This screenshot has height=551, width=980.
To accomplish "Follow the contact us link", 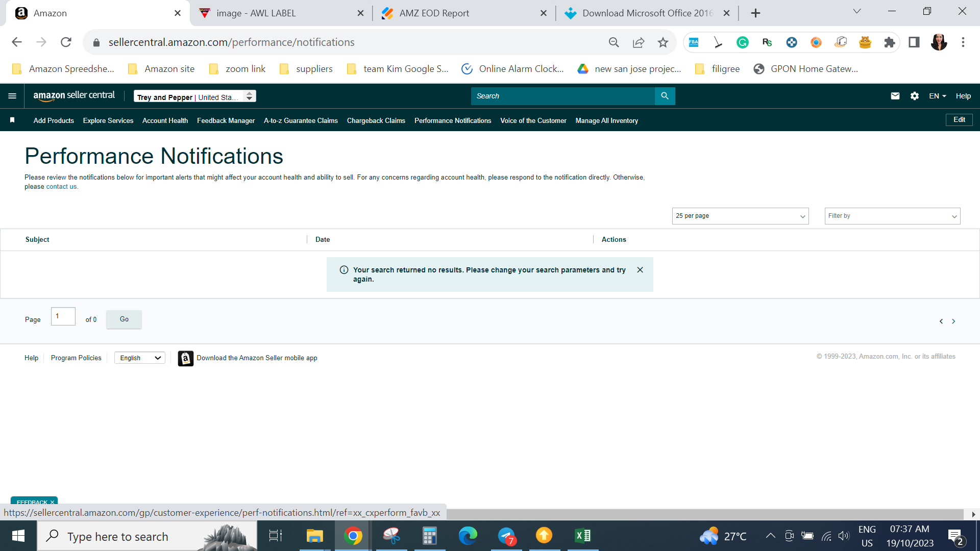I will click(x=61, y=187).
